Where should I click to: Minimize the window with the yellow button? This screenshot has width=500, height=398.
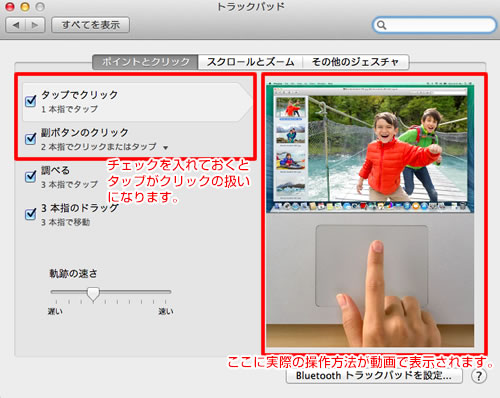tap(25, 6)
